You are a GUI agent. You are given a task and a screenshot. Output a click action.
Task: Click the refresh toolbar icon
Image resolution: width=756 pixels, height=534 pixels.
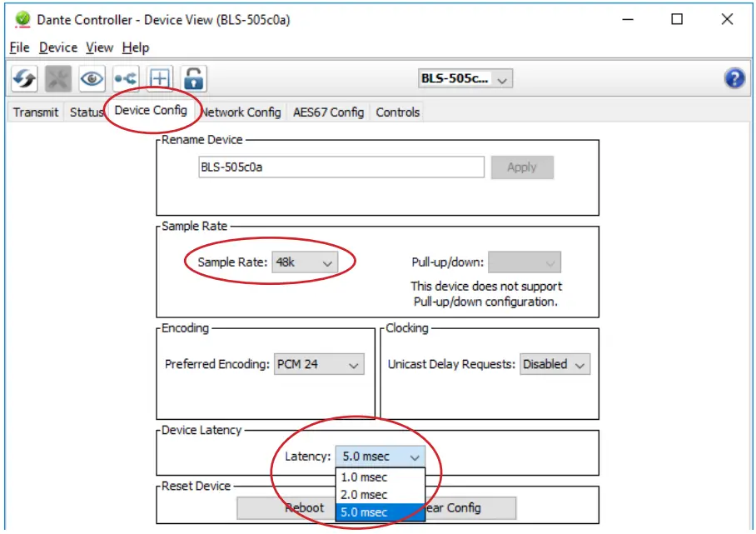(x=24, y=78)
